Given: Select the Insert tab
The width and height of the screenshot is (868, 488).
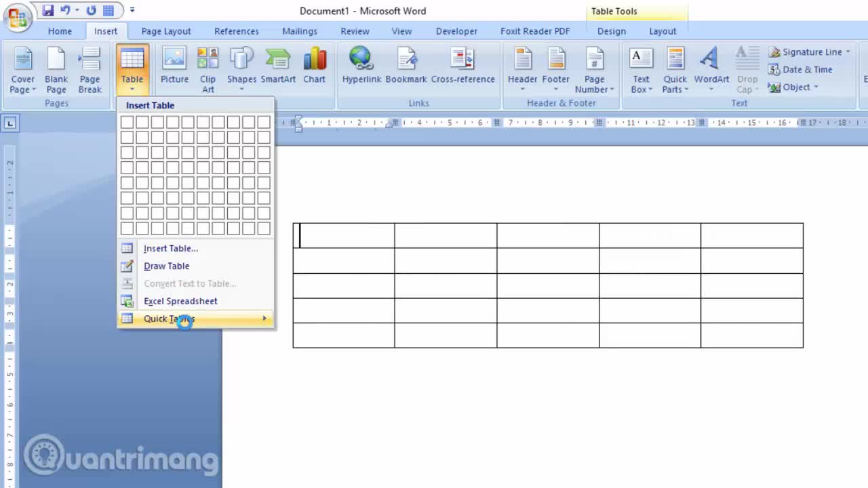Looking at the screenshot, I should point(106,31).
